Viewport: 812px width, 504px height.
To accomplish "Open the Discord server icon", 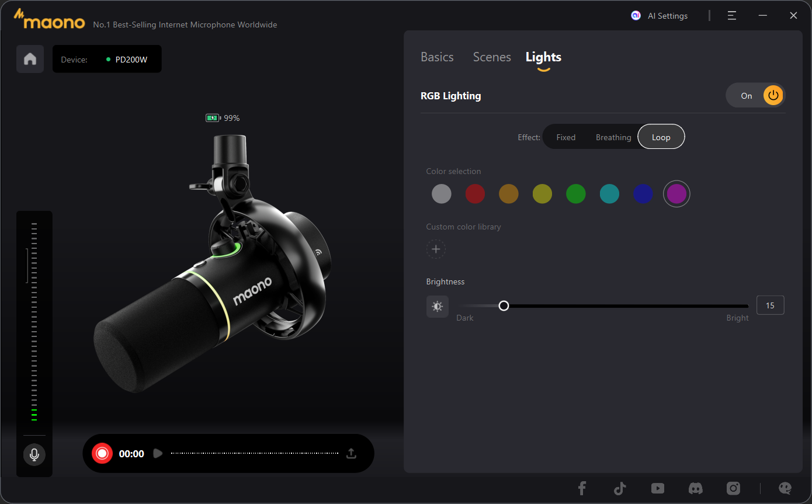I will pos(695,488).
